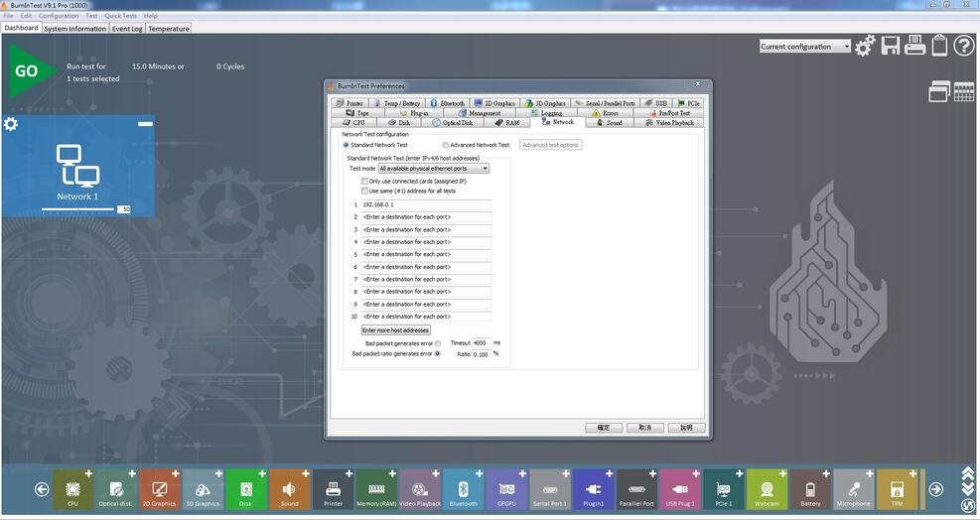Open dialog help with 說明 button
This screenshot has height=520, width=980.
click(x=686, y=428)
